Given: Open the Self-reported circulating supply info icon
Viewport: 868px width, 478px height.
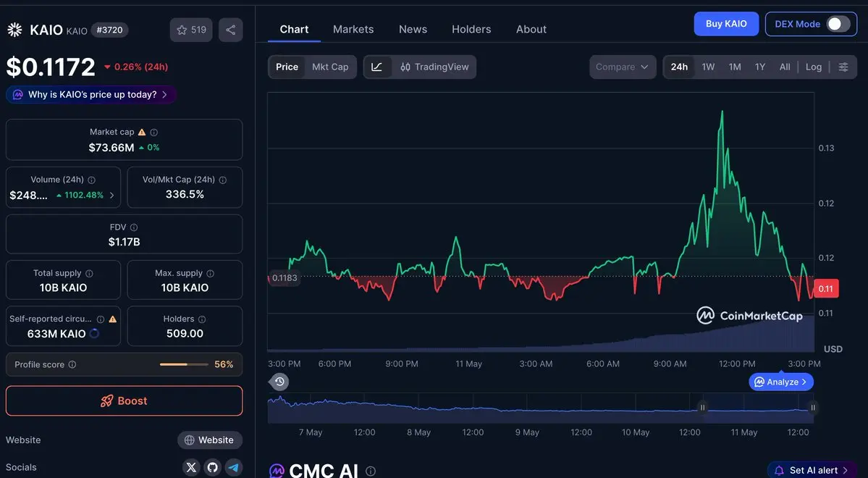Looking at the screenshot, I should [x=101, y=319].
